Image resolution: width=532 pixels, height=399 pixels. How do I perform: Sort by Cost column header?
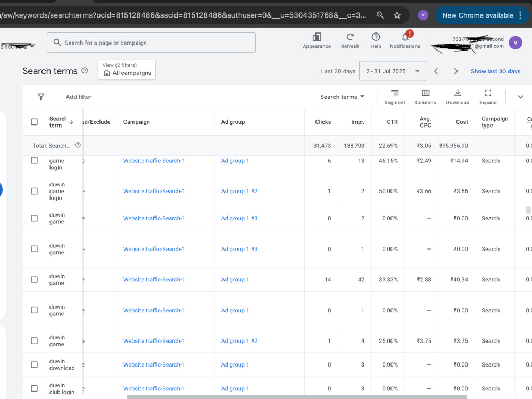462,122
